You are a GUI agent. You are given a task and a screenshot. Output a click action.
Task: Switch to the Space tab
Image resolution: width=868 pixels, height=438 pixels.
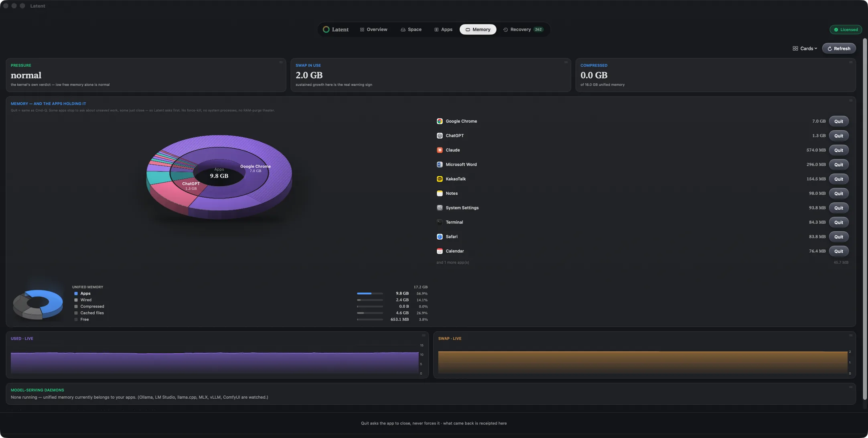pyautogui.click(x=411, y=30)
